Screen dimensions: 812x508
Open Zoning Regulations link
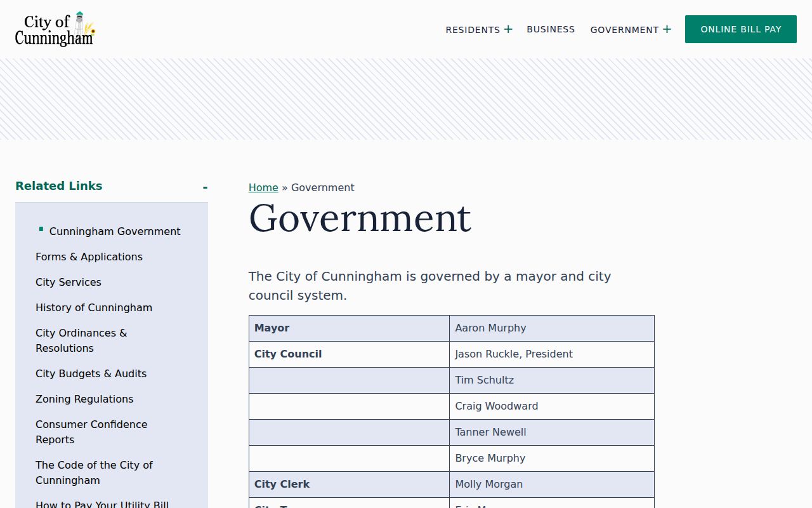pyautogui.click(x=84, y=399)
